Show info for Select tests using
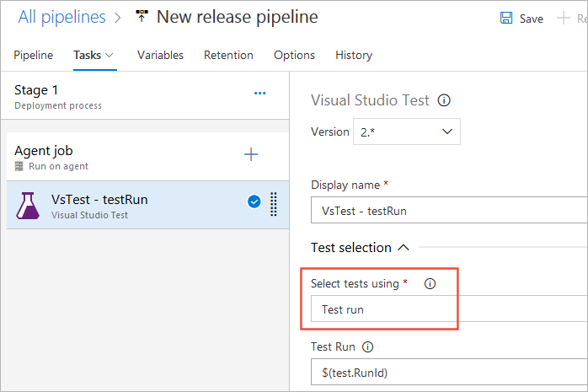 430,284
